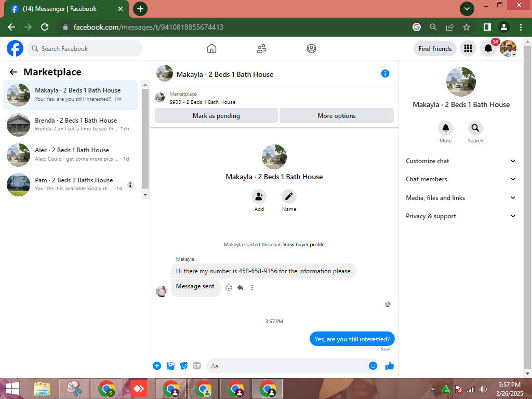Open Snipping Tool from taskbar
The height and width of the screenshot is (399, 532).
click(x=74, y=389)
